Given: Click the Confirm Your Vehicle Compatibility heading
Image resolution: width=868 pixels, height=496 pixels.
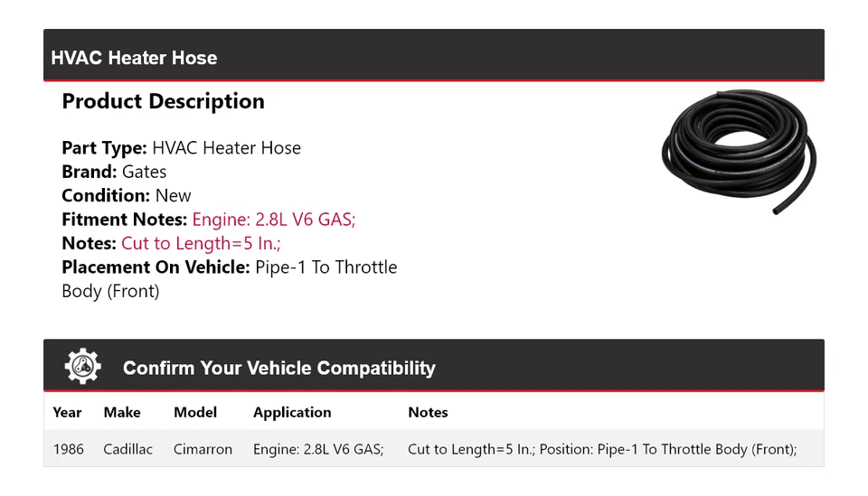Looking at the screenshot, I should point(278,368).
